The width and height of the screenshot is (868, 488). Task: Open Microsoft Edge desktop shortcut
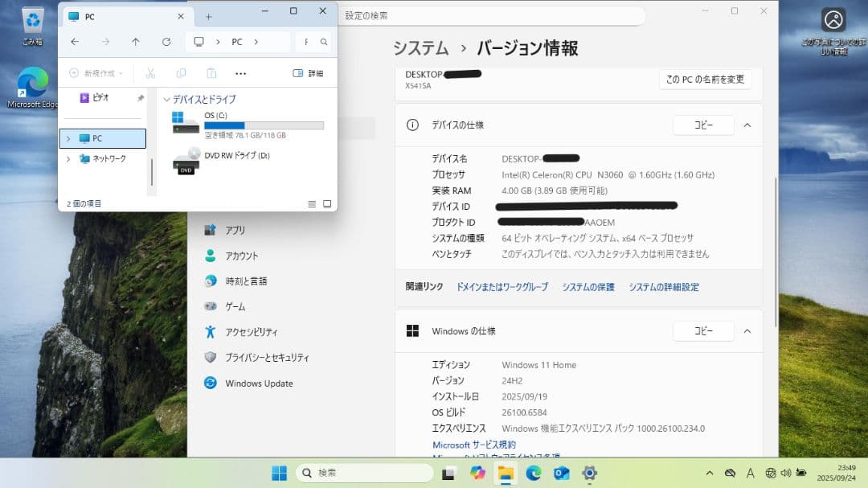(x=32, y=88)
